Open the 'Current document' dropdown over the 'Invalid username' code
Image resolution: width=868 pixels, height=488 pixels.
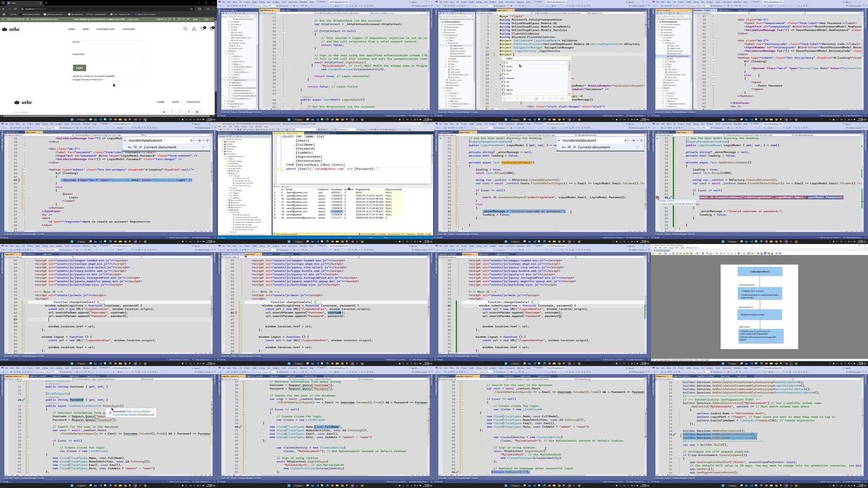[x=608, y=147]
